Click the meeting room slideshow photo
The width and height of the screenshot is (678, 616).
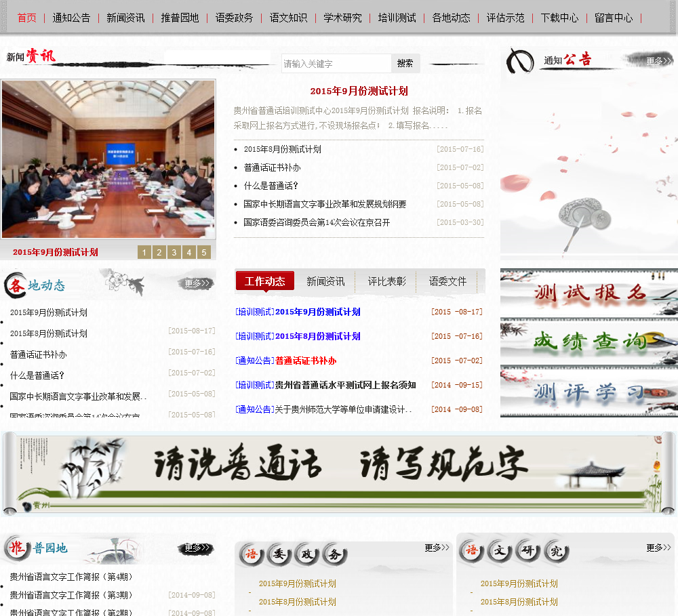tap(108, 159)
